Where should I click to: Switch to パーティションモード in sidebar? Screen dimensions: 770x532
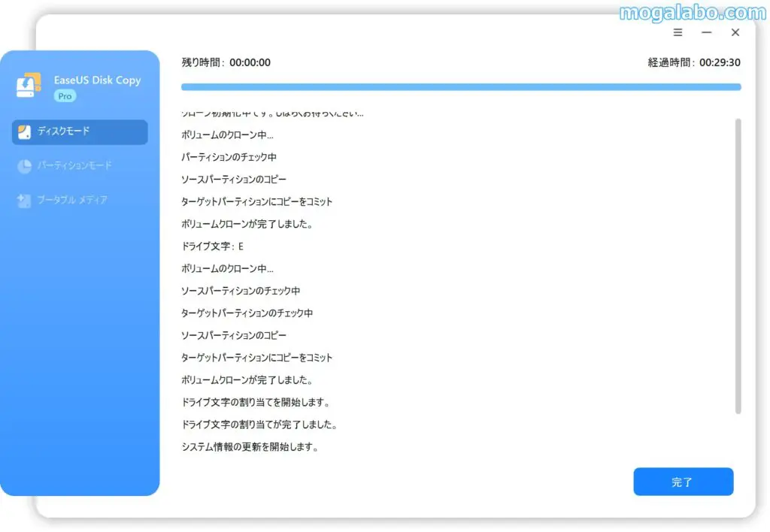(x=74, y=165)
